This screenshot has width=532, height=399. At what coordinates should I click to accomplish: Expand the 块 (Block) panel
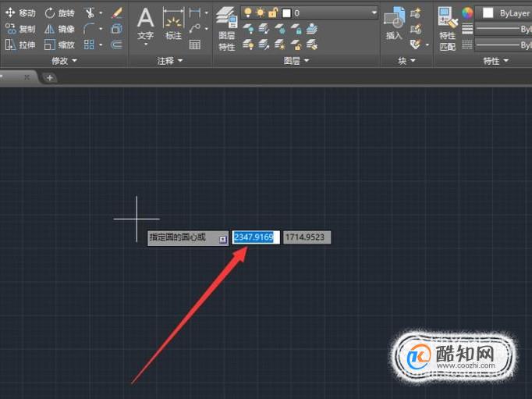point(406,61)
